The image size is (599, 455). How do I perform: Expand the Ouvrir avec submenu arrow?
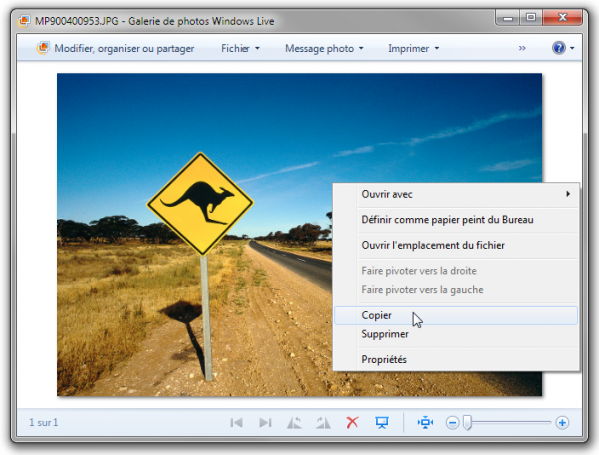(568, 194)
